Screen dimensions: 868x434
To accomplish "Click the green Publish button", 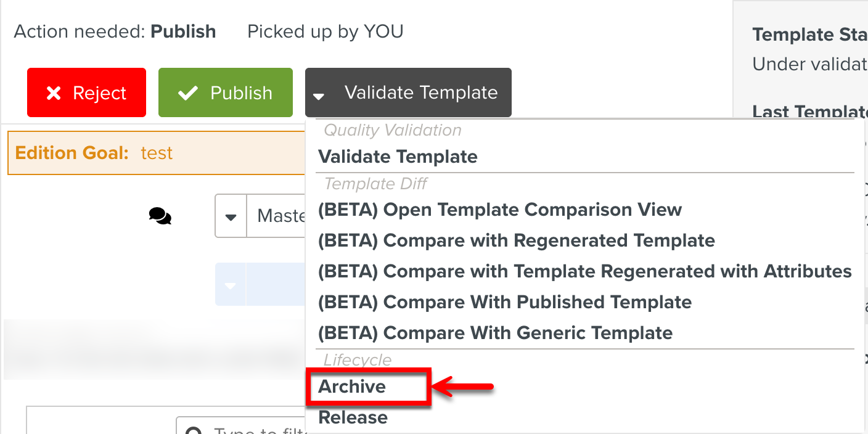I will pyautogui.click(x=226, y=92).
